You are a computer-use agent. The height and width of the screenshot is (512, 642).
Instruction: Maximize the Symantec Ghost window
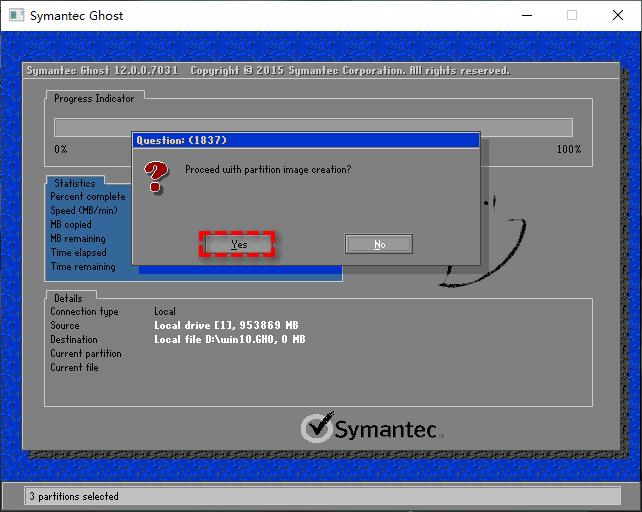click(x=572, y=15)
